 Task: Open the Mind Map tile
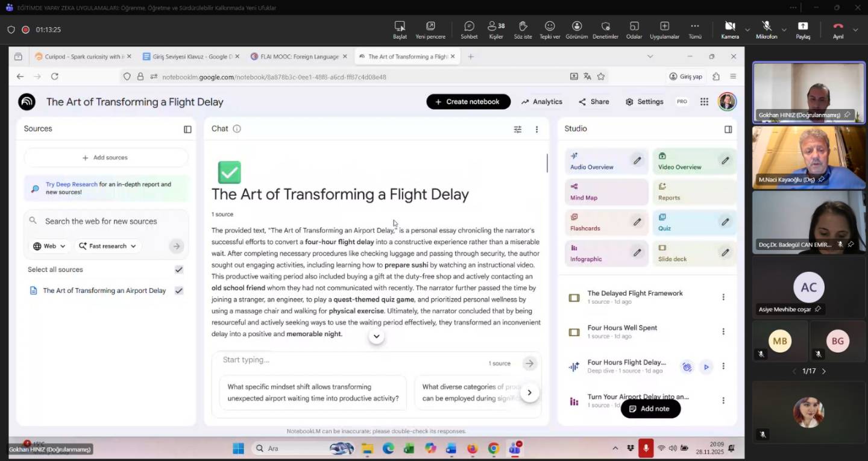(606, 192)
